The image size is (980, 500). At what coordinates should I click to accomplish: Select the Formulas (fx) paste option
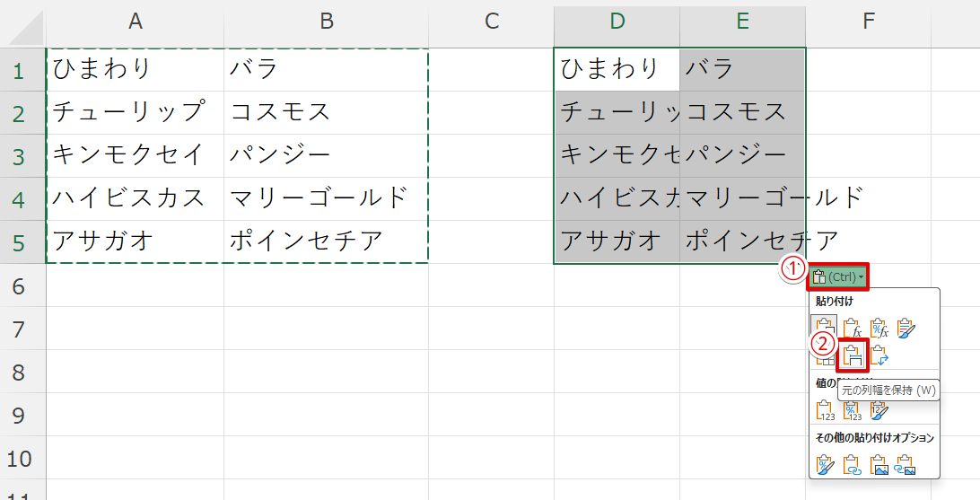tap(852, 329)
